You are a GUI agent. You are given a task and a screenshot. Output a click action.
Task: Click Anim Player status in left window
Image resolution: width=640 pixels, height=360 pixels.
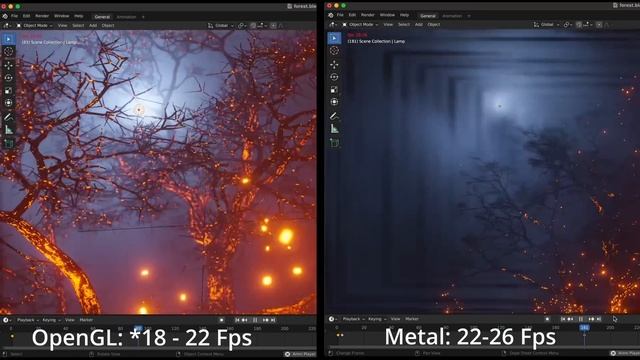(x=300, y=354)
